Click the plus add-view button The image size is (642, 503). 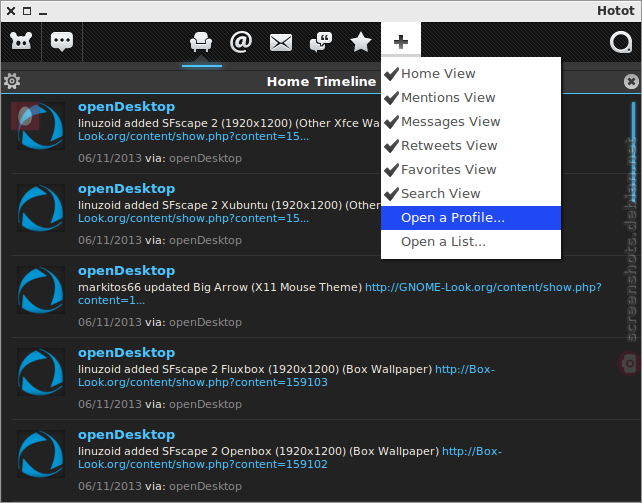coord(401,42)
